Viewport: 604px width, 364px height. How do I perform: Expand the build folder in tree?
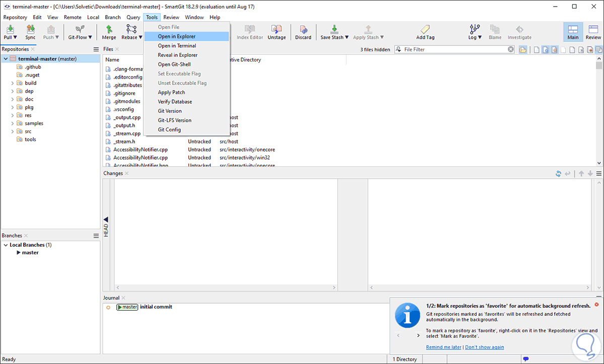pos(13,83)
